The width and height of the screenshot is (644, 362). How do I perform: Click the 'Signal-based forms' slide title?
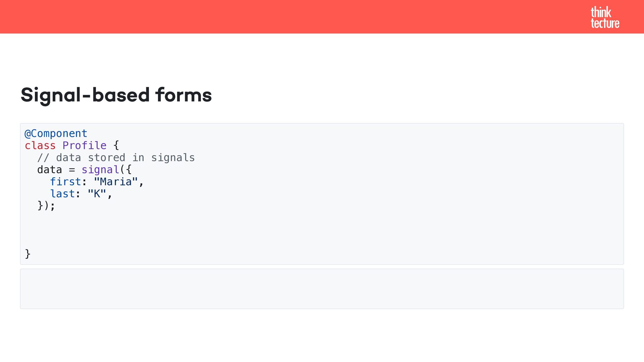click(116, 95)
